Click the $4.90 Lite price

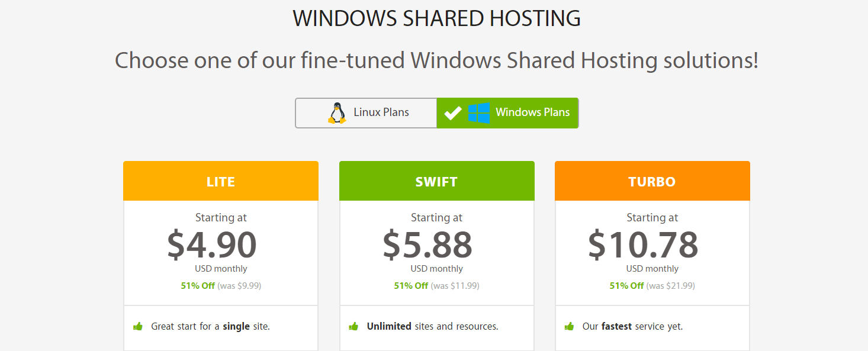(212, 244)
